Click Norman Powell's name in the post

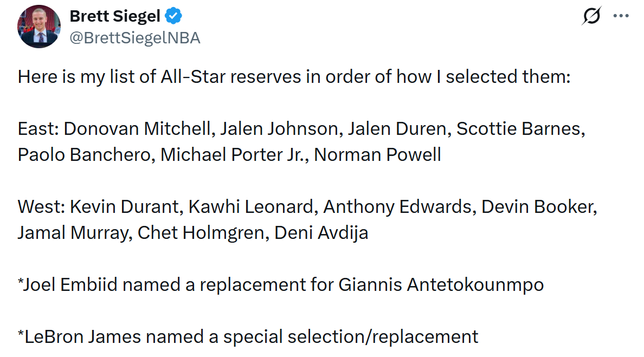[377, 155]
